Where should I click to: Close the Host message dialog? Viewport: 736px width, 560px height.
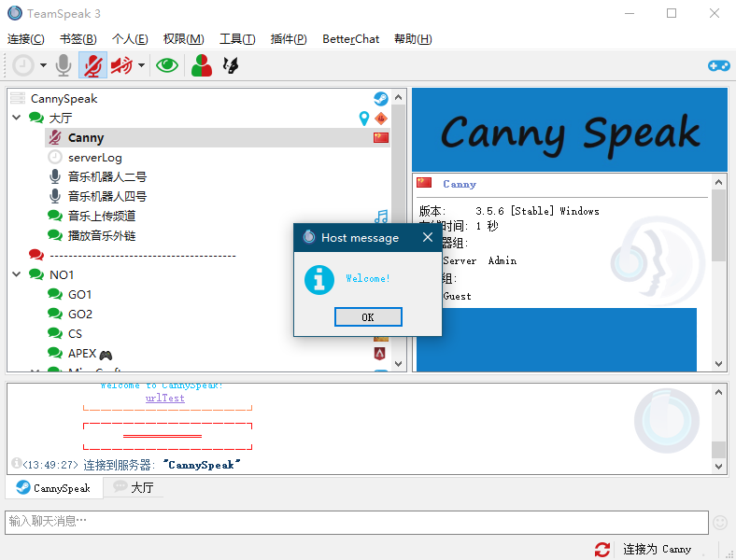pos(428,237)
